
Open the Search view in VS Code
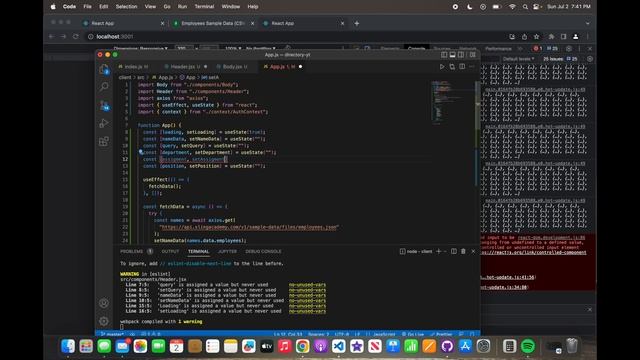tap(104, 87)
